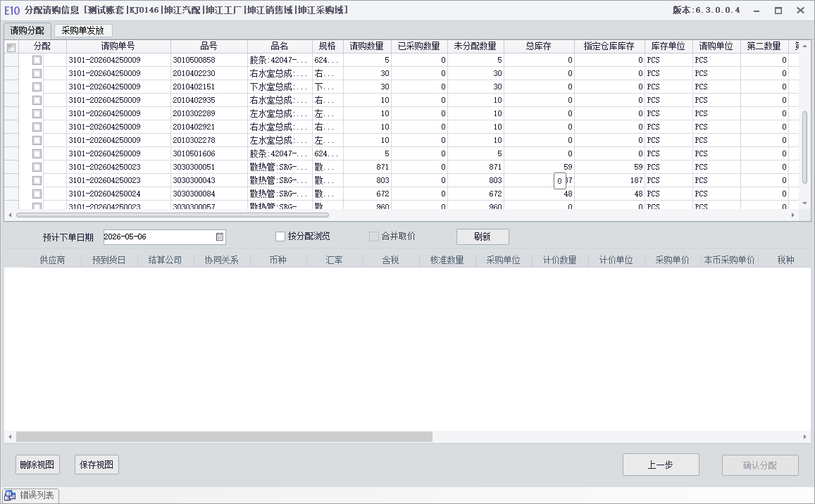Click the 刷新 button
815x504 pixels.
(483, 237)
